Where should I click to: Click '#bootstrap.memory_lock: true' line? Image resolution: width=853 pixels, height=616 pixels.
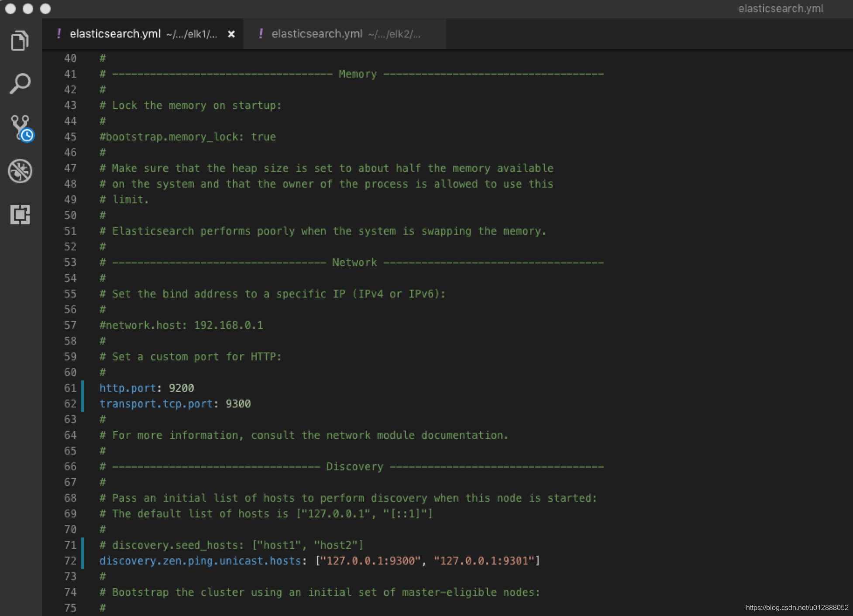point(188,137)
